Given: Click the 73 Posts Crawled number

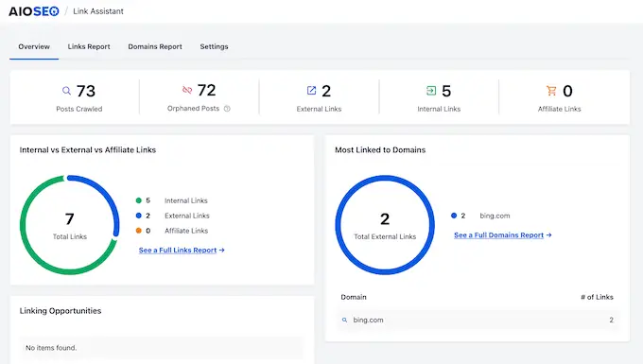Looking at the screenshot, I should pyautogui.click(x=86, y=91).
